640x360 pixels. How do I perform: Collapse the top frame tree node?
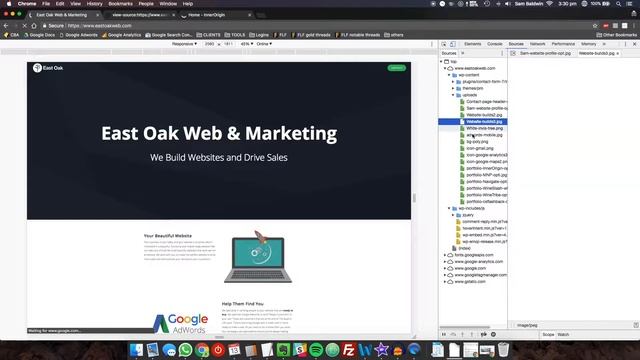(441, 62)
